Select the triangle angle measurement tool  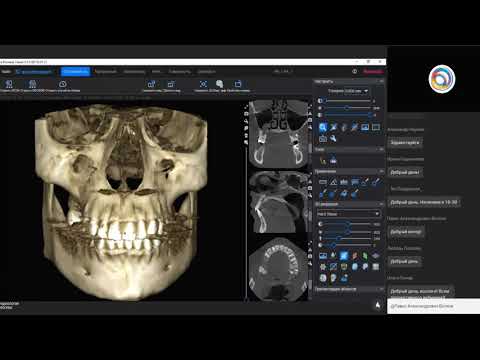[333, 182]
